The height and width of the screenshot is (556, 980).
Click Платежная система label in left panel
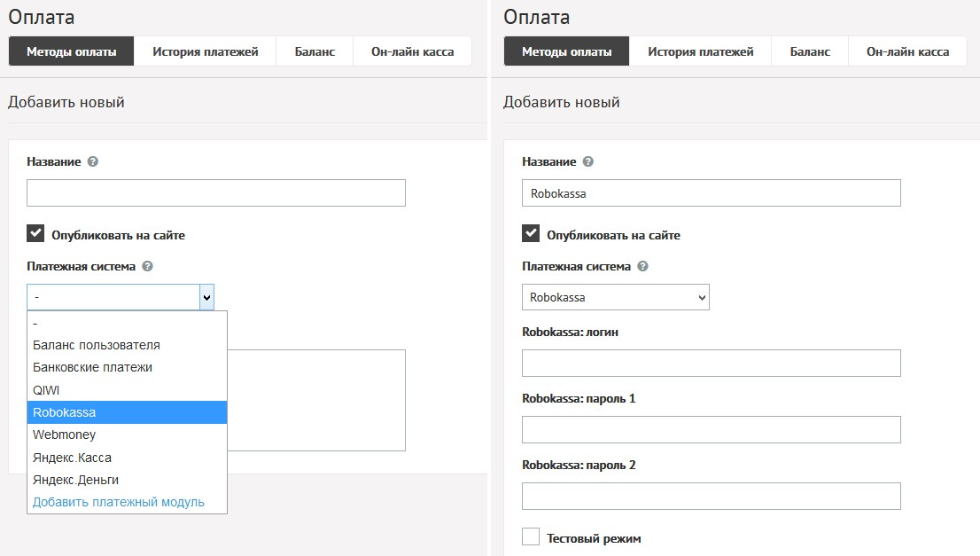82,266
